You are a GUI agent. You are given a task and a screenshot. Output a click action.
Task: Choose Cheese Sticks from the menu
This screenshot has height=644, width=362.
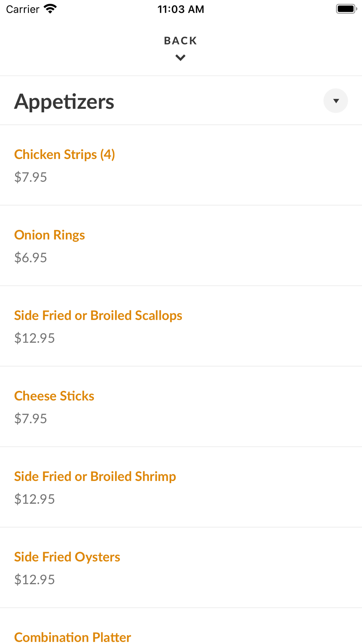54,396
